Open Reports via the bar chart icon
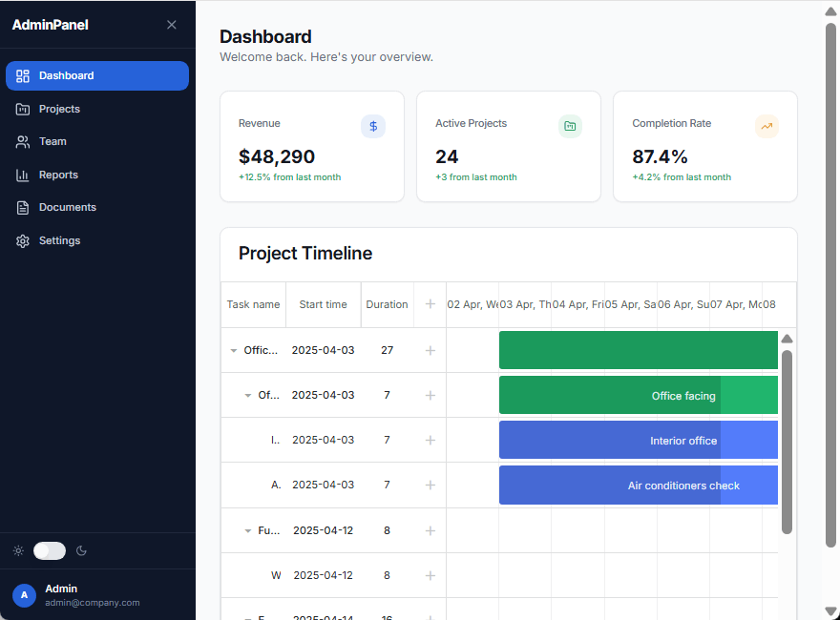The width and height of the screenshot is (840, 620). point(22,175)
